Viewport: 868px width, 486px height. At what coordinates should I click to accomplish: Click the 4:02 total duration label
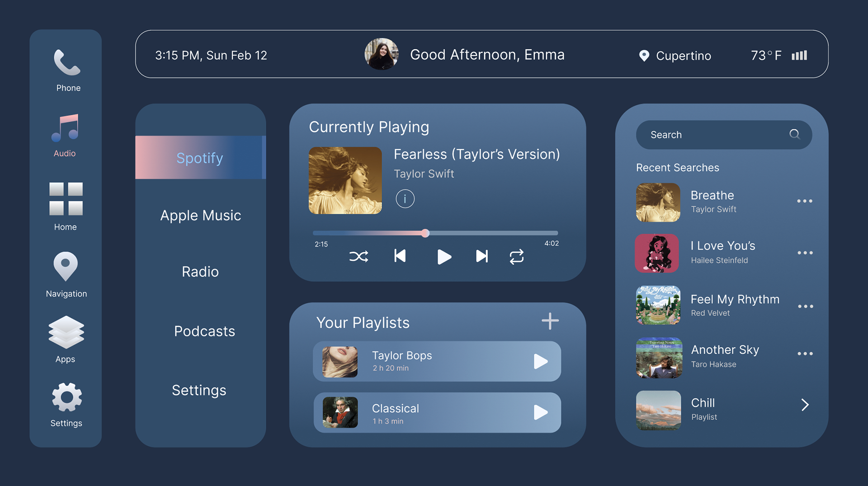coord(552,243)
